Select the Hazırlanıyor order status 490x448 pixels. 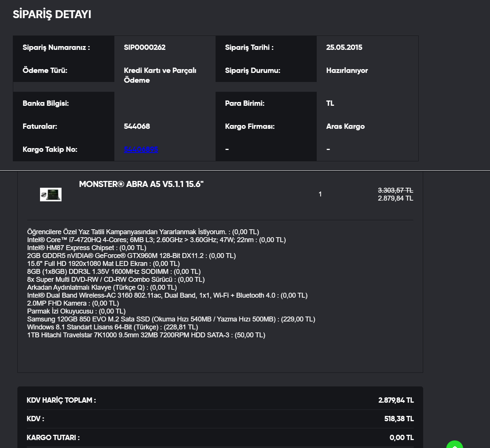click(x=347, y=70)
